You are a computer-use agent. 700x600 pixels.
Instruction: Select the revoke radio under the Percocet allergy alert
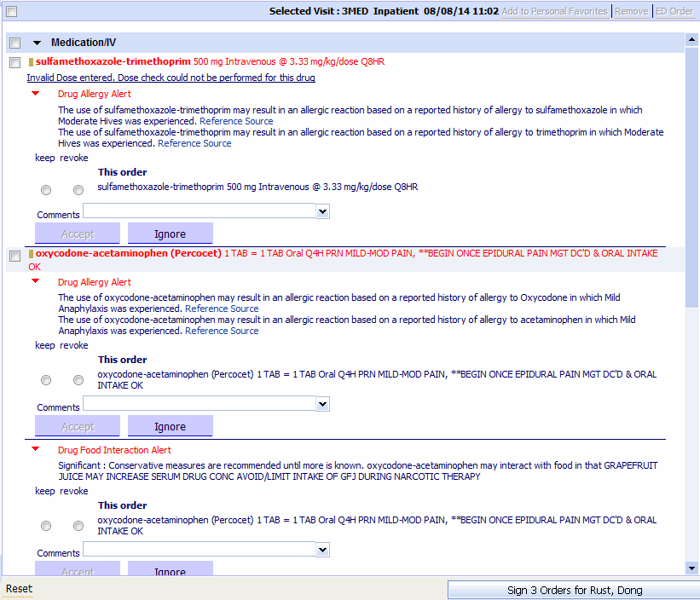pyautogui.click(x=78, y=380)
